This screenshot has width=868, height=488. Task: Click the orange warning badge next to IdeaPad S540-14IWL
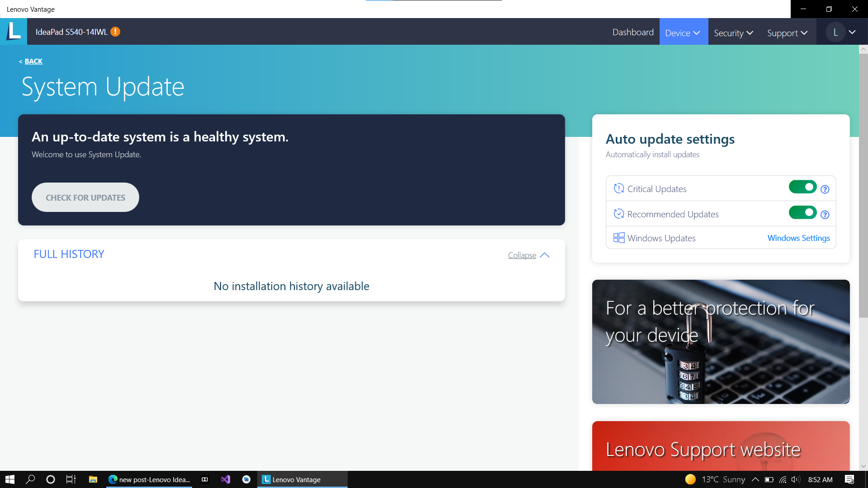(x=115, y=32)
